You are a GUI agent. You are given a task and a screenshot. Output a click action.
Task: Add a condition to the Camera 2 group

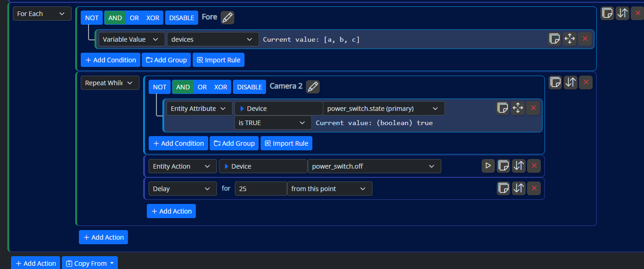(x=178, y=143)
